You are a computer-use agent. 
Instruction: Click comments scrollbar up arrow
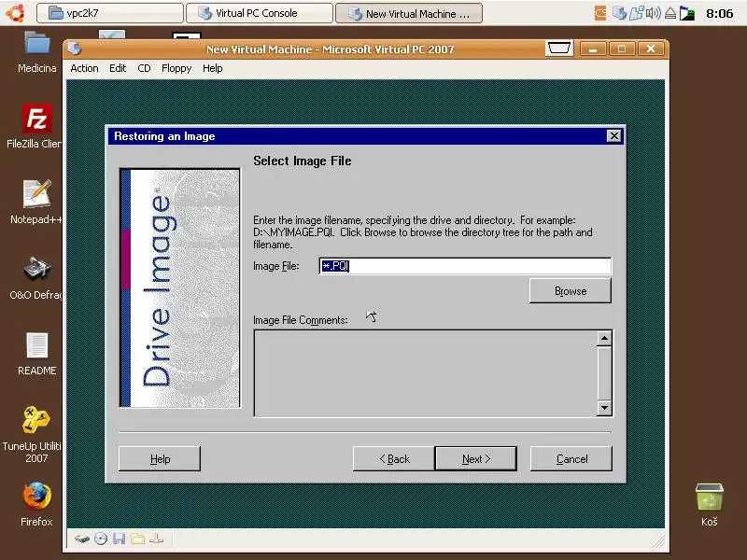(604, 339)
